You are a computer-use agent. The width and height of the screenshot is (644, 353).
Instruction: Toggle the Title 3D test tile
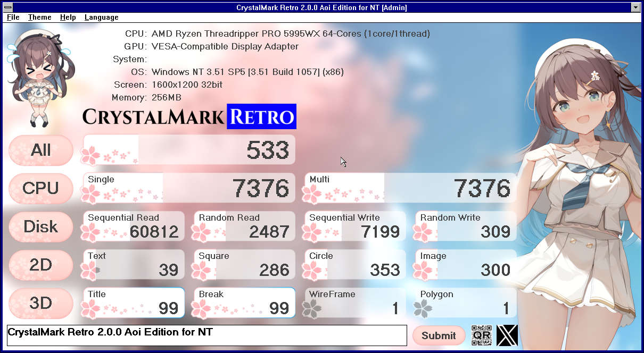(x=133, y=302)
